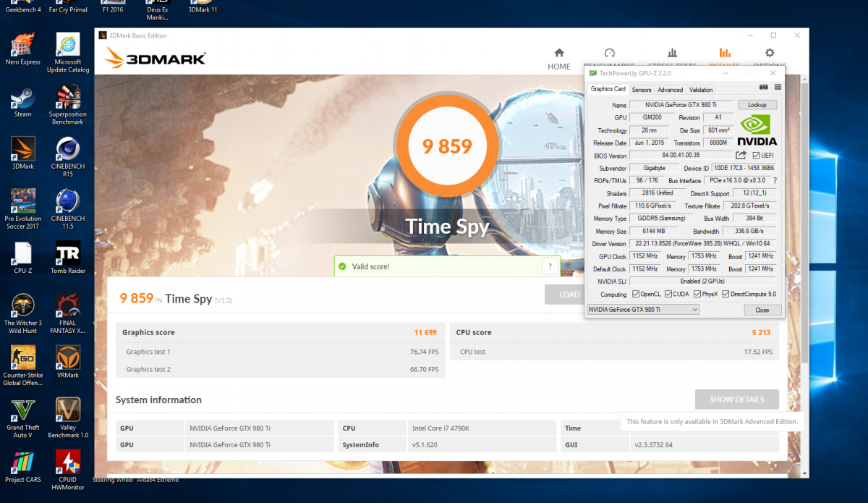Select the Tomb Raider desktop icon
This screenshot has height=503, width=868.
(68, 258)
